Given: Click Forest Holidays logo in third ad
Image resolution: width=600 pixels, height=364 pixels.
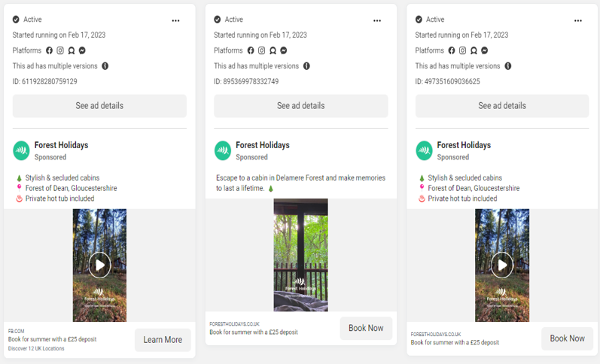Looking at the screenshot, I should (x=424, y=150).
